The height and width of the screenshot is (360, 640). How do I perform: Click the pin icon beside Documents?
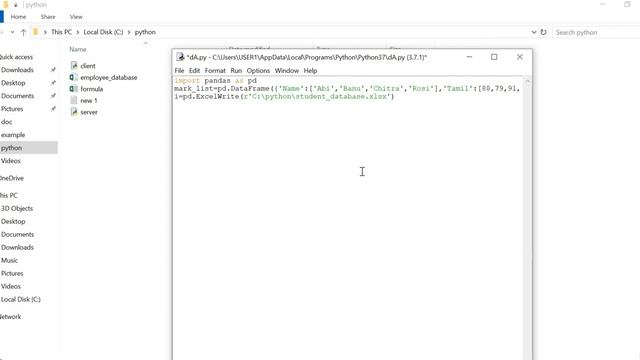53,96
